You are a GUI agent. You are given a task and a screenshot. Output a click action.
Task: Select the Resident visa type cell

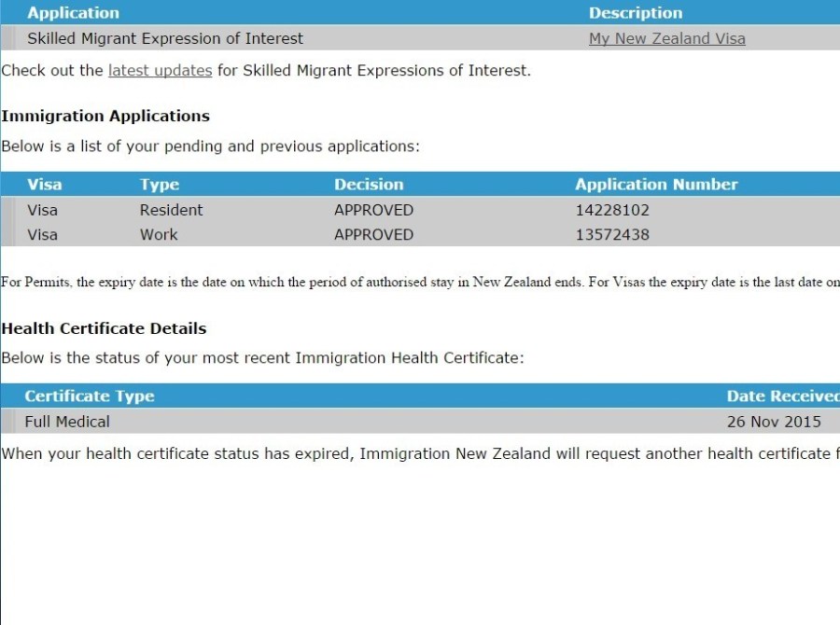point(171,210)
